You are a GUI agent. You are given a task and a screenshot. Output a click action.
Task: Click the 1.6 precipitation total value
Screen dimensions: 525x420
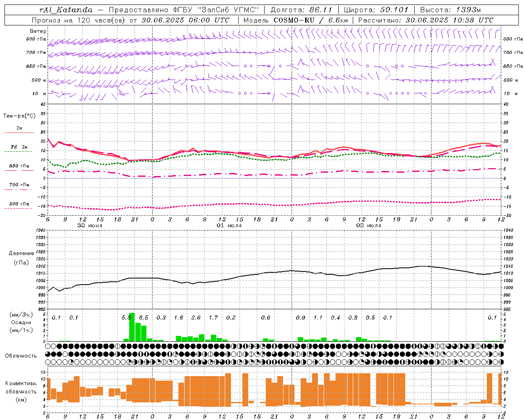pos(178,317)
